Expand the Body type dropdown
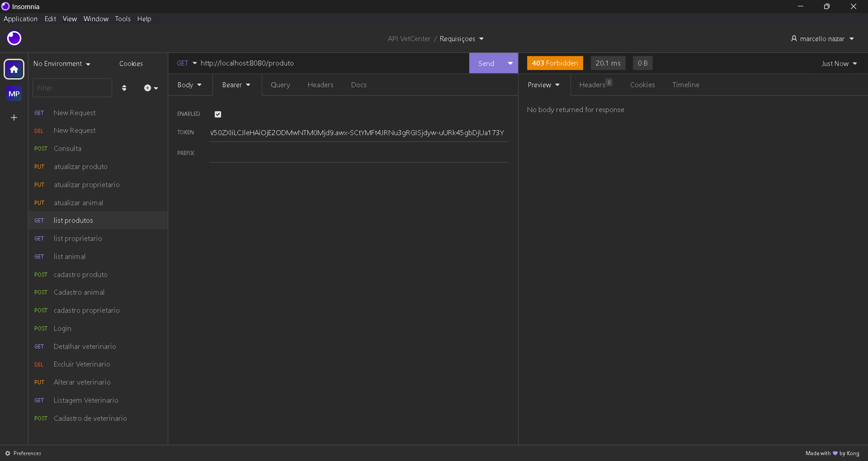 189,85
